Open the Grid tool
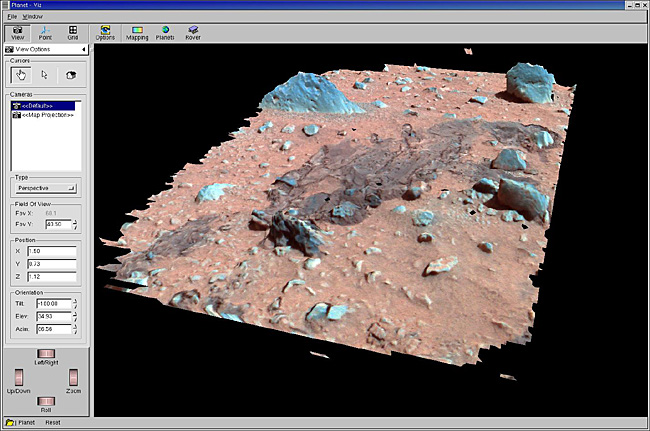This screenshot has width=650, height=431. [73, 32]
